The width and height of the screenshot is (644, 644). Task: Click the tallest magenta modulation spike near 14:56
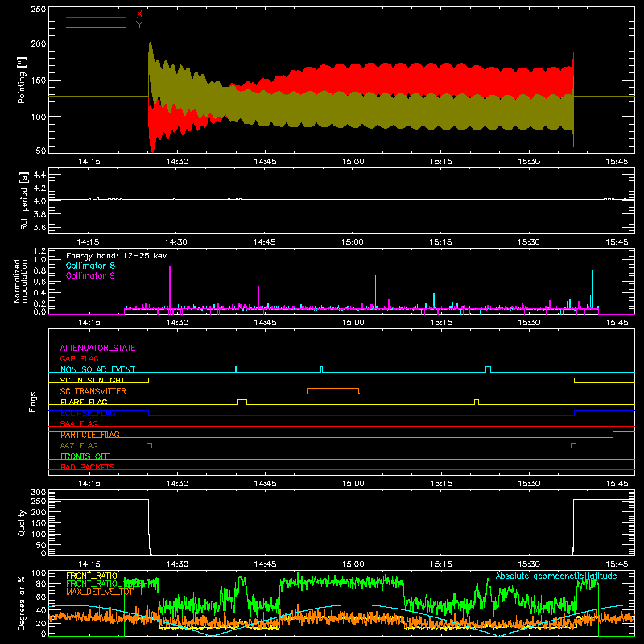click(x=328, y=279)
